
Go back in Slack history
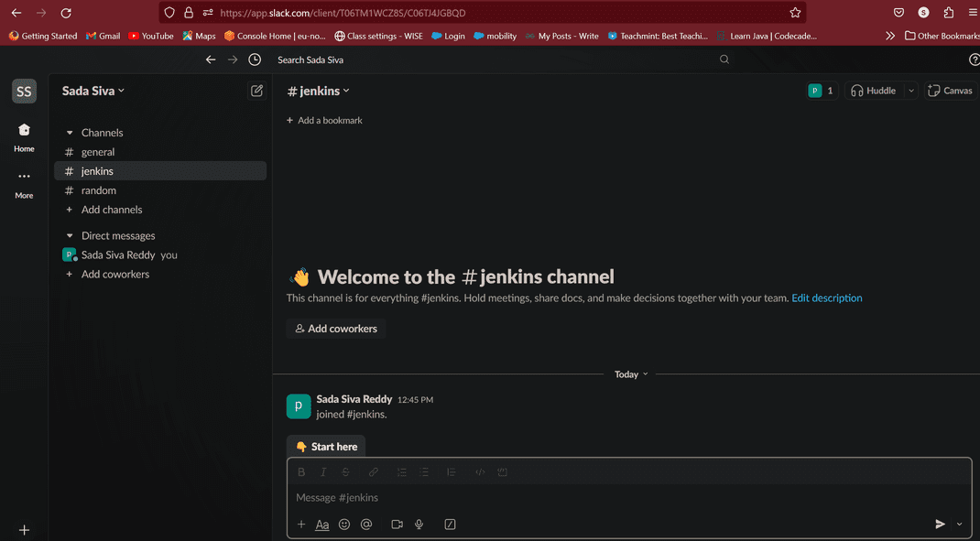(x=211, y=60)
